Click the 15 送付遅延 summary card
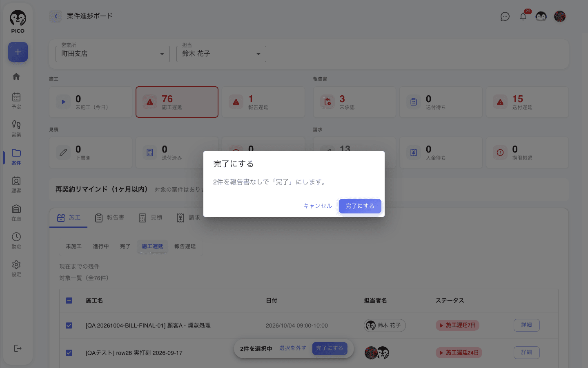The height and width of the screenshot is (368, 588). [527, 102]
